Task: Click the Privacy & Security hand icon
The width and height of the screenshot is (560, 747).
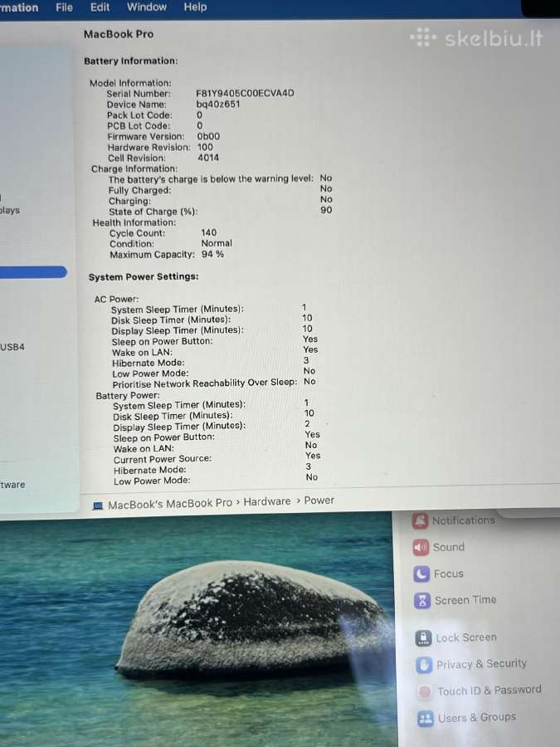Action: pos(424,665)
